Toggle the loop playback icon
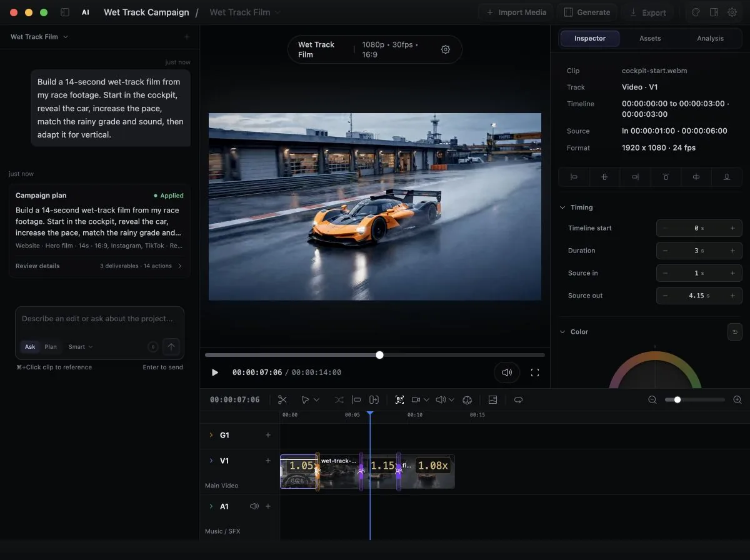 coord(518,399)
